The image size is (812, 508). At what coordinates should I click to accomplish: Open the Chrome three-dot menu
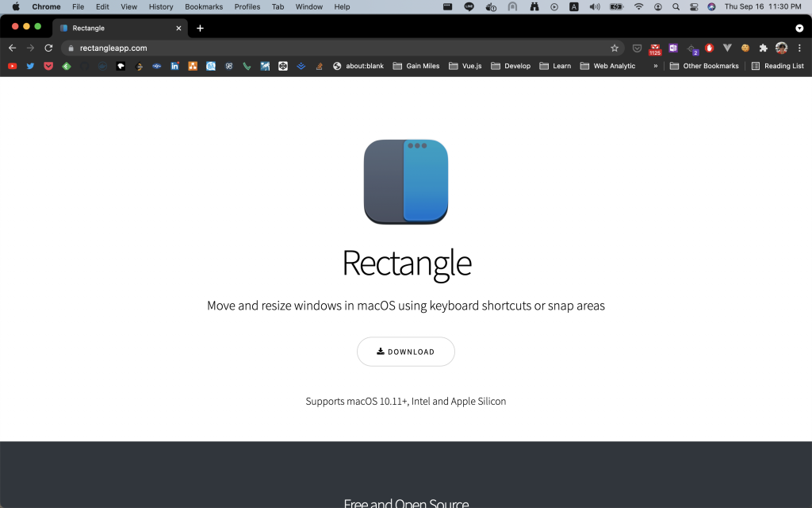(x=799, y=48)
